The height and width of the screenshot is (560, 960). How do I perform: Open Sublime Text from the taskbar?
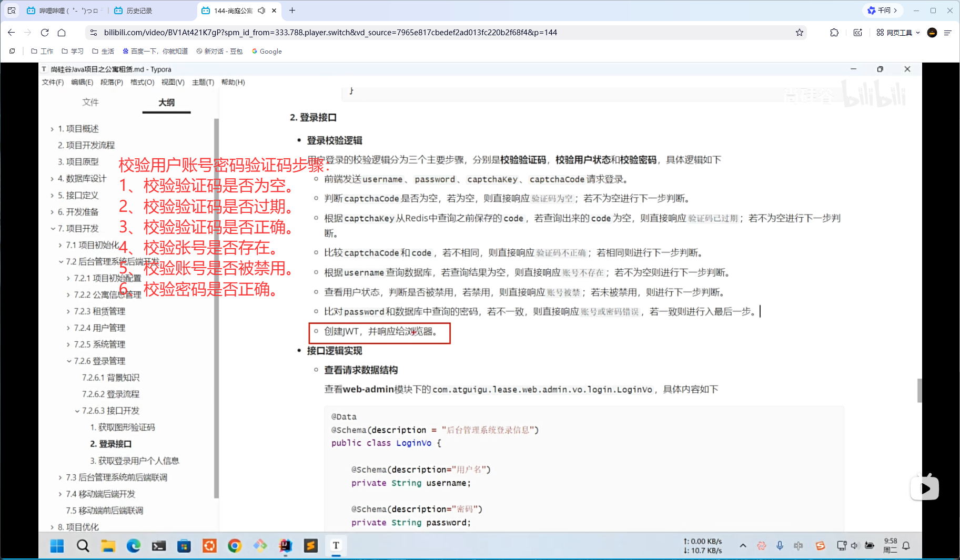pos(311,546)
